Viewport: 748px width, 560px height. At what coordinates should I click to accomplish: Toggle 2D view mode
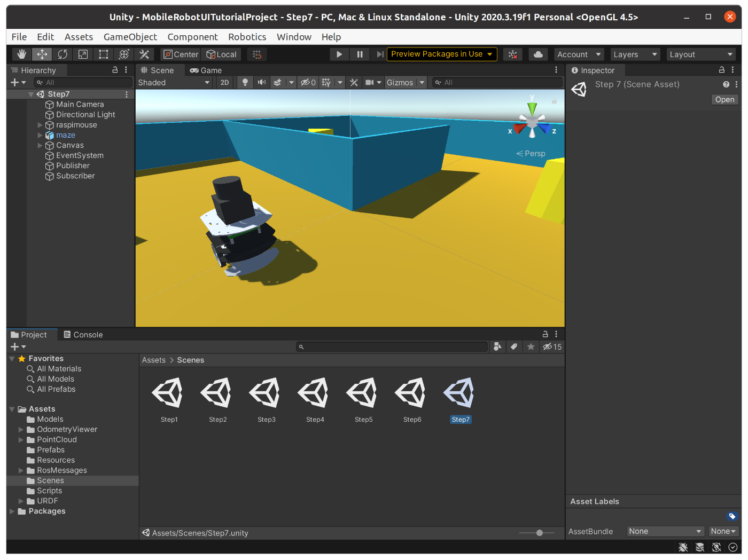224,83
